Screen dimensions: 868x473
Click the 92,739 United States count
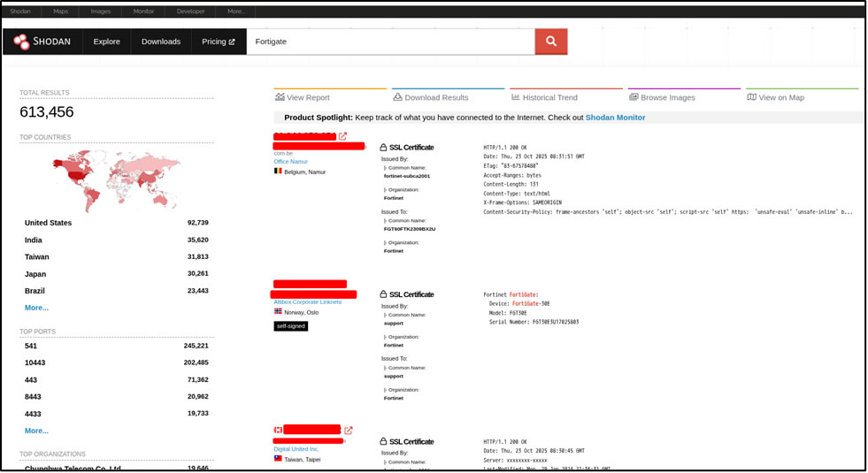pos(197,223)
